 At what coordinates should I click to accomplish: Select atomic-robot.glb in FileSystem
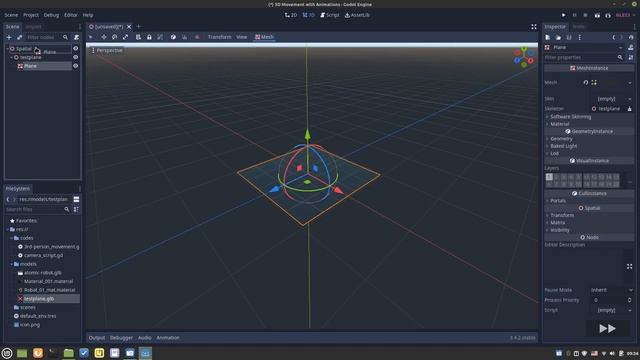43,273
